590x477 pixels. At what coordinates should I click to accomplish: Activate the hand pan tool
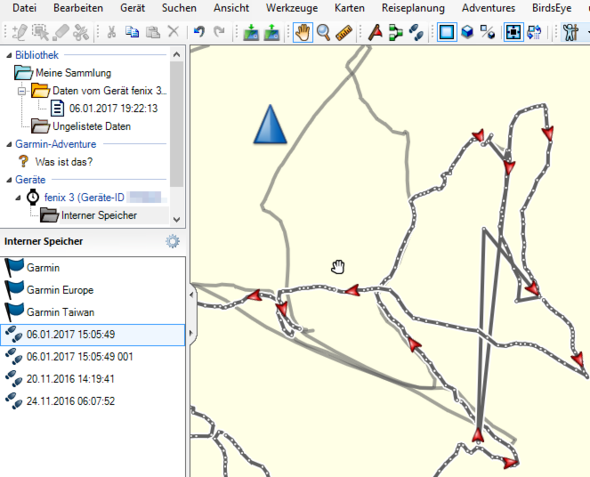click(x=303, y=32)
